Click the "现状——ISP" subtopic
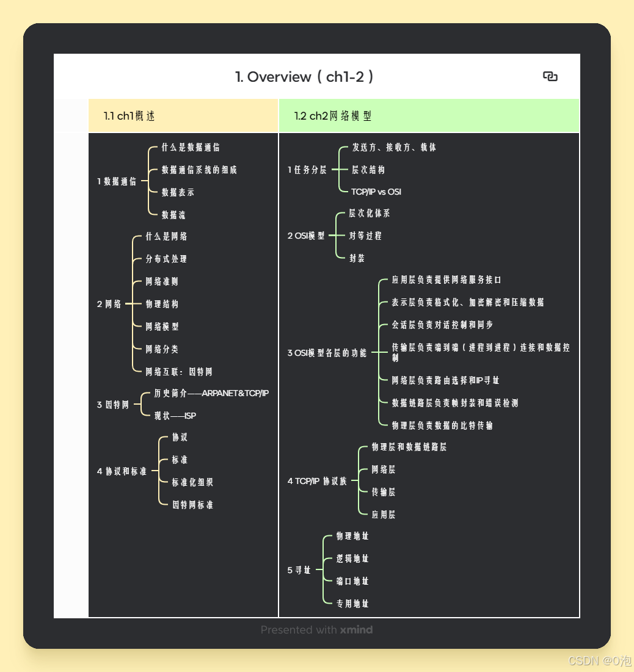The image size is (634, 672). pos(175,416)
